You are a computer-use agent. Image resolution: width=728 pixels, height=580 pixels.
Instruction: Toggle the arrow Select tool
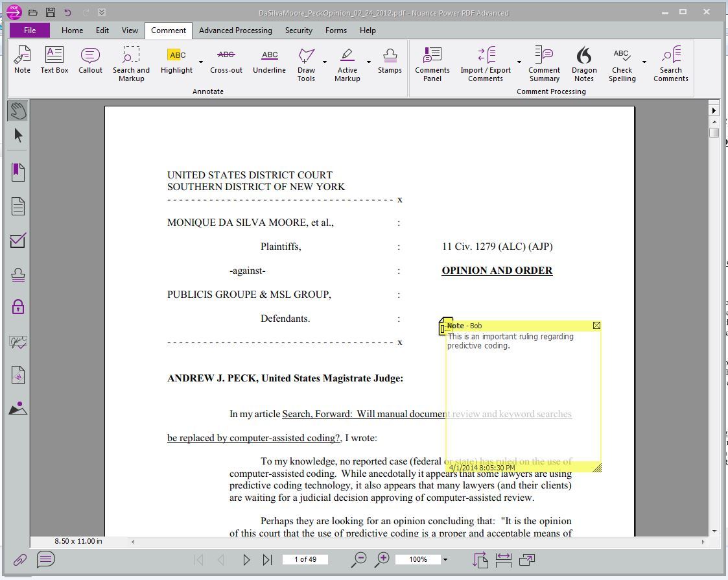(18, 135)
